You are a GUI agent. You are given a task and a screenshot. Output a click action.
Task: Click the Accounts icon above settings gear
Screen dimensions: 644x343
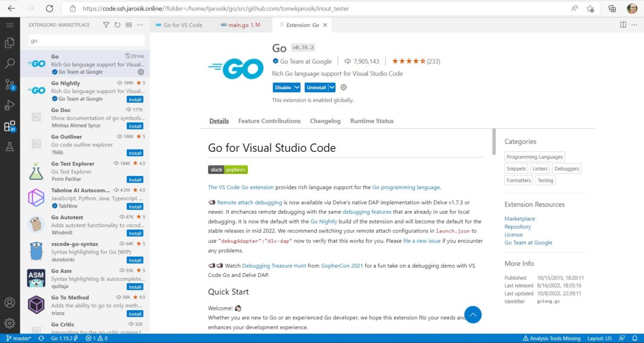pyautogui.click(x=9, y=303)
